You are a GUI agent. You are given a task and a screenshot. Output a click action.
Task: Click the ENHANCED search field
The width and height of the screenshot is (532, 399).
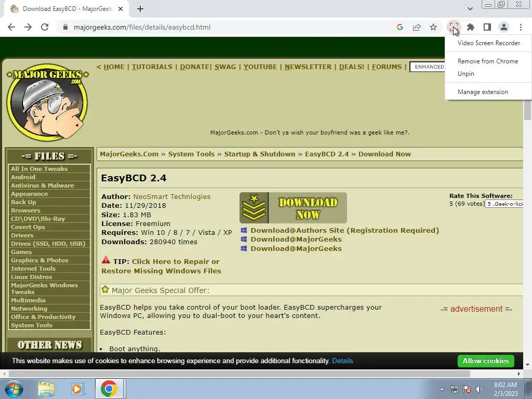click(x=428, y=67)
